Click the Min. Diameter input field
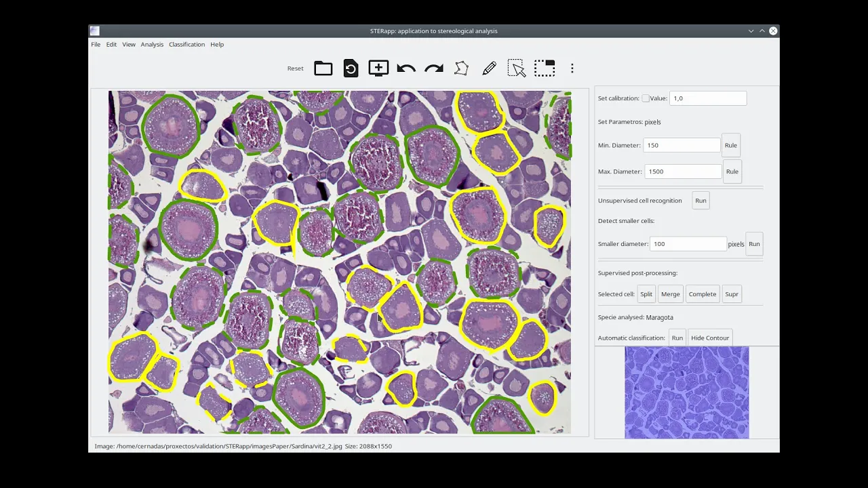The height and width of the screenshot is (488, 868). 682,145
